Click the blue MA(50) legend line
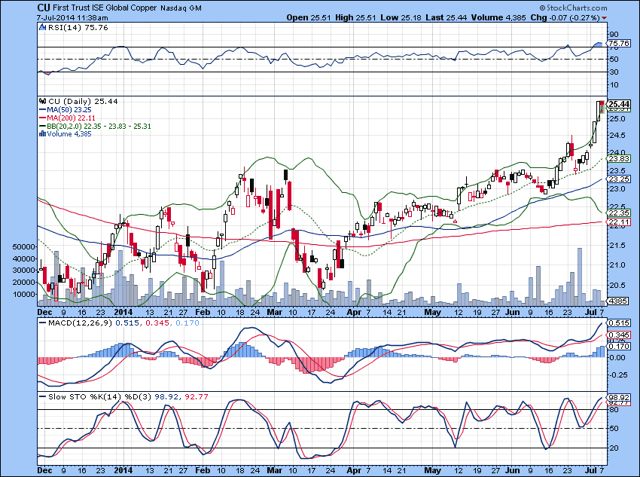Viewport: 640px width, 477px height. click(42, 110)
